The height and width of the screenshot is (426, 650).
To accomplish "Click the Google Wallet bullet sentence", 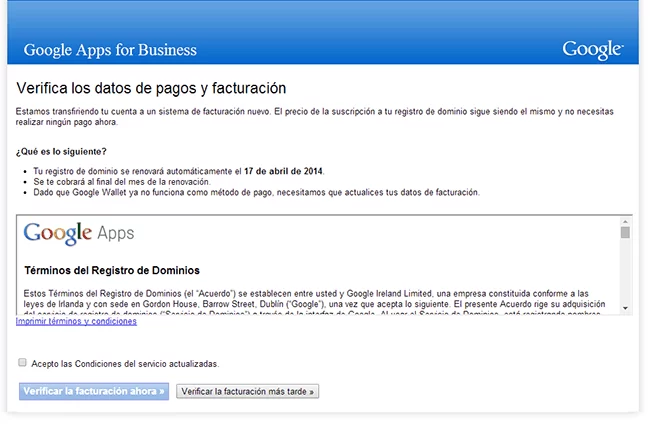I will point(257,192).
